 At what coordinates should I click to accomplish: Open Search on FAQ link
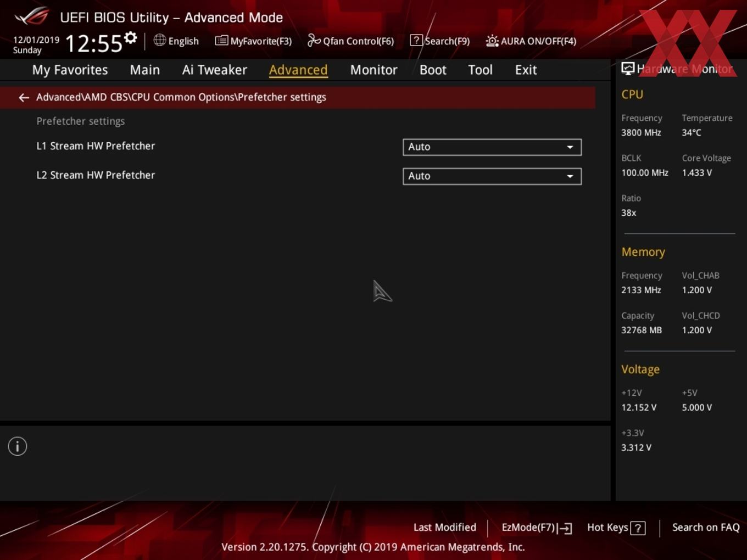(x=706, y=528)
